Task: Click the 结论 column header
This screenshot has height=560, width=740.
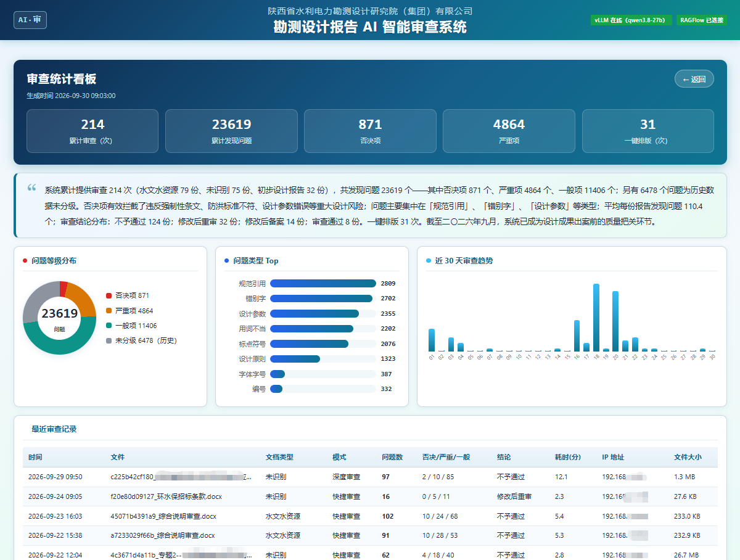Action: [504, 457]
